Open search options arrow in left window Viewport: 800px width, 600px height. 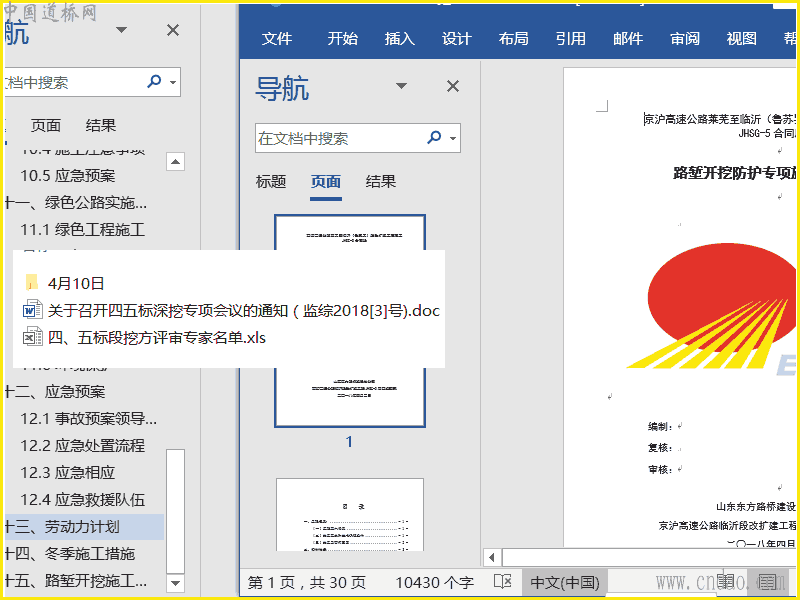173,82
